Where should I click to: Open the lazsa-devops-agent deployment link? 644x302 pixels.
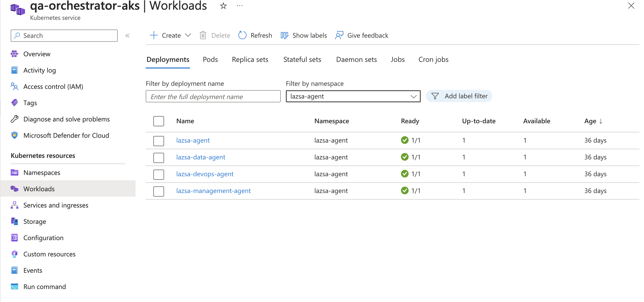click(x=205, y=174)
